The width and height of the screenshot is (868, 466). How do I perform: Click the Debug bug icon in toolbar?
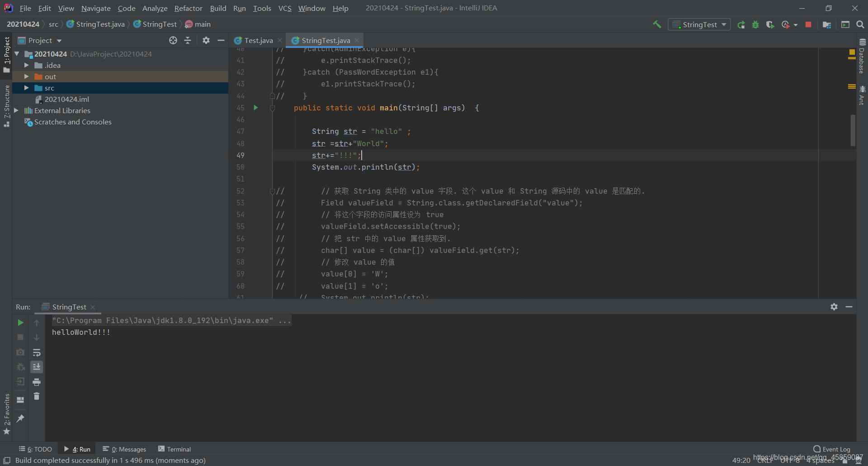pos(755,24)
